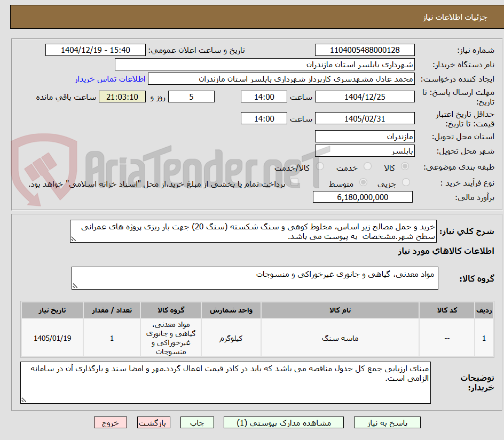
Task: Click the تعداد / مقدار column header
Action: click(x=112, y=310)
